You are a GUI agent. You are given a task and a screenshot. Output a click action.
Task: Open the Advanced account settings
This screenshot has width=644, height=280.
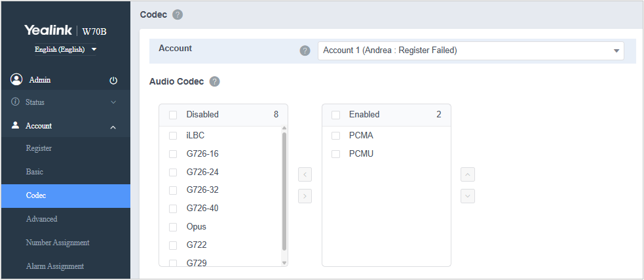pos(42,219)
